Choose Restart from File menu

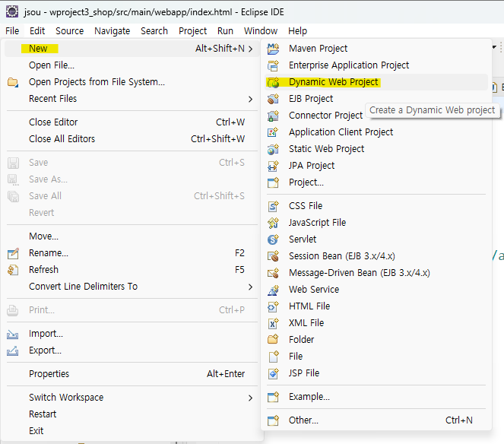click(x=132, y=414)
